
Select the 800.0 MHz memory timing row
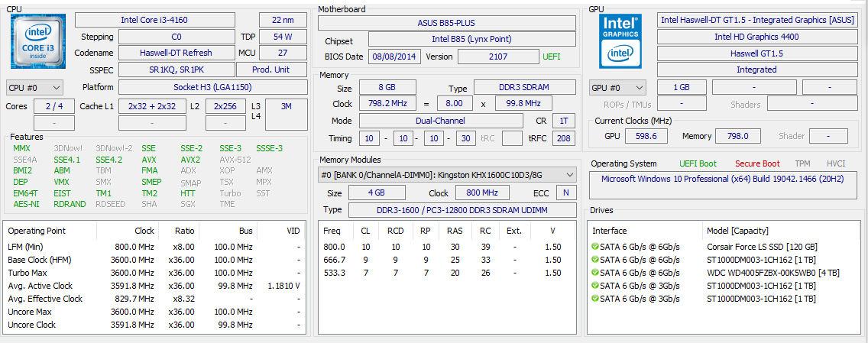click(447, 247)
